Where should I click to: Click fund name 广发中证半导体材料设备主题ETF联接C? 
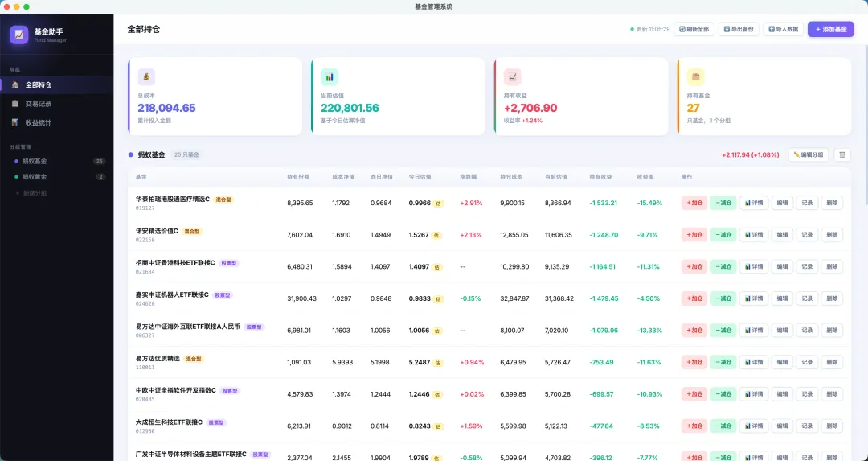[191, 454]
